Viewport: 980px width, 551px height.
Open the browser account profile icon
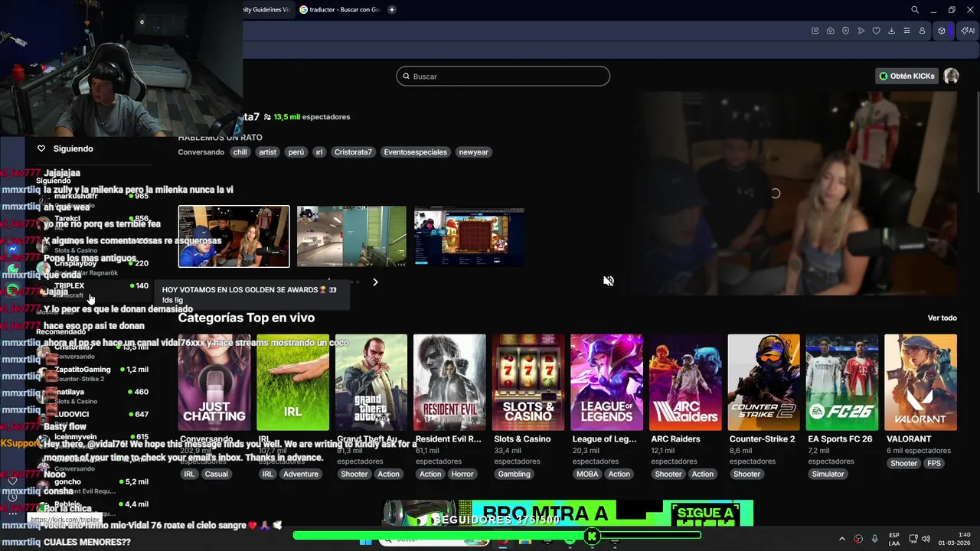[x=922, y=31]
